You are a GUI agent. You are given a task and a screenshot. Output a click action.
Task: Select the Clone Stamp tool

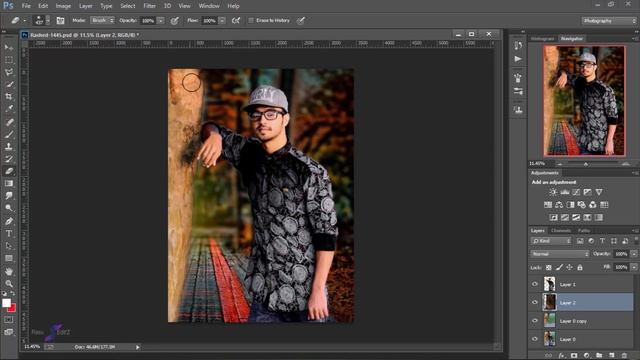pyautogui.click(x=9, y=147)
